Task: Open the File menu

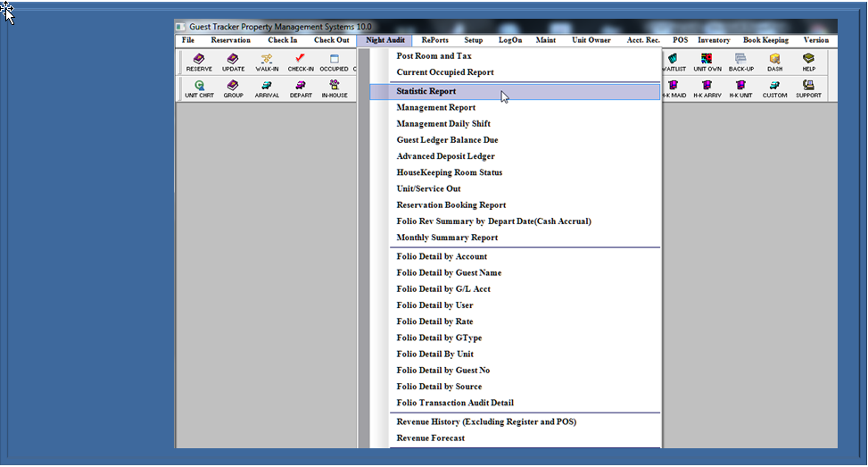Action: tap(188, 40)
